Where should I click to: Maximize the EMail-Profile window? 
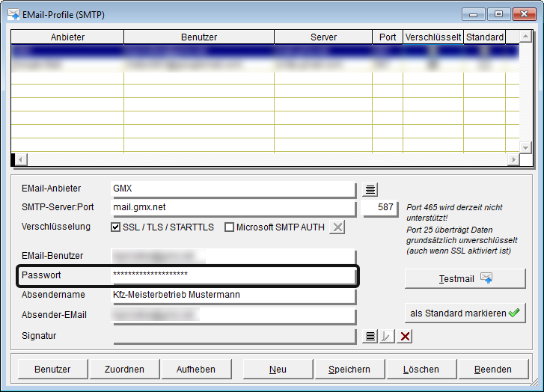coord(498,14)
